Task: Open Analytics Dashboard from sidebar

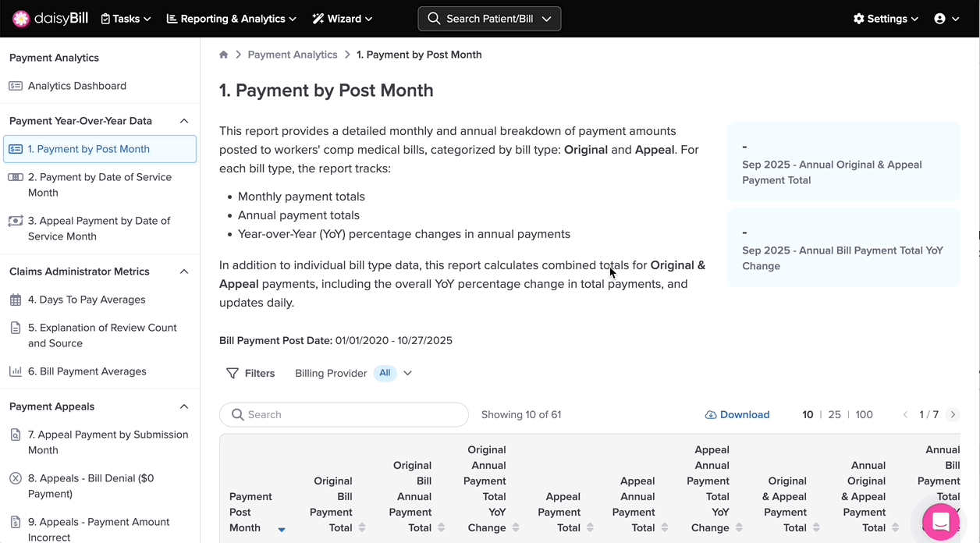Action: (x=76, y=86)
